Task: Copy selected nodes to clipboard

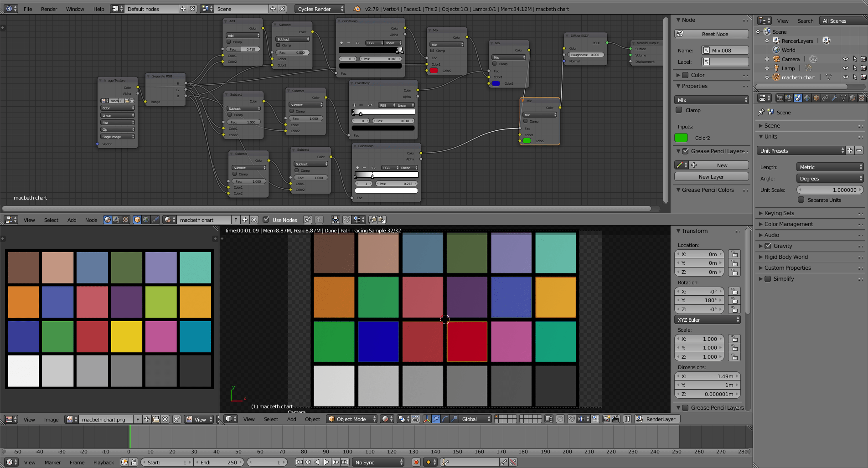Action: point(373,220)
